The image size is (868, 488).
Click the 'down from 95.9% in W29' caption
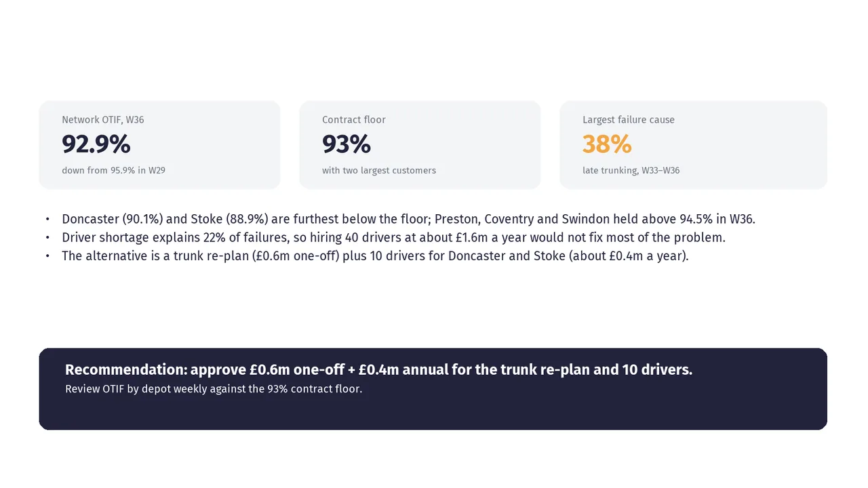(113, 171)
